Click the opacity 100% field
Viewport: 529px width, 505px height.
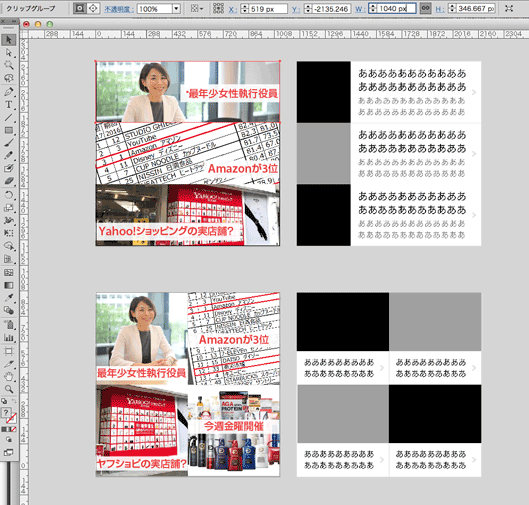click(155, 9)
